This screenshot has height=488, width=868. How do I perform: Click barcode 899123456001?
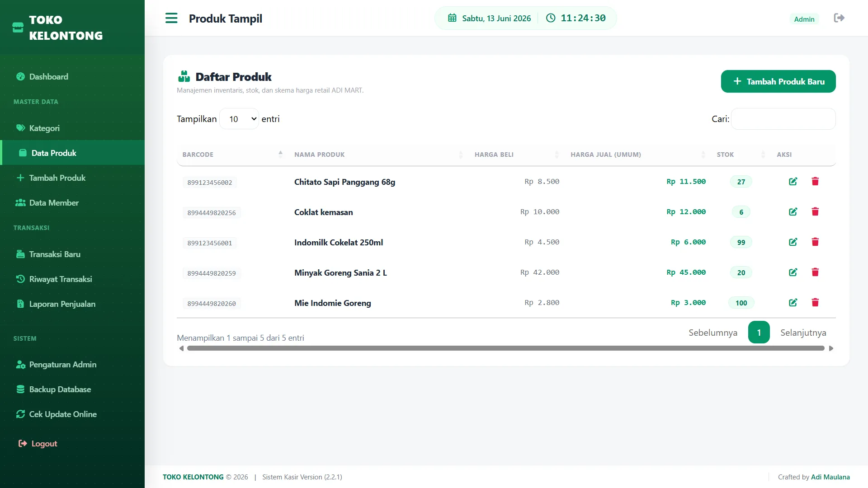210,243
